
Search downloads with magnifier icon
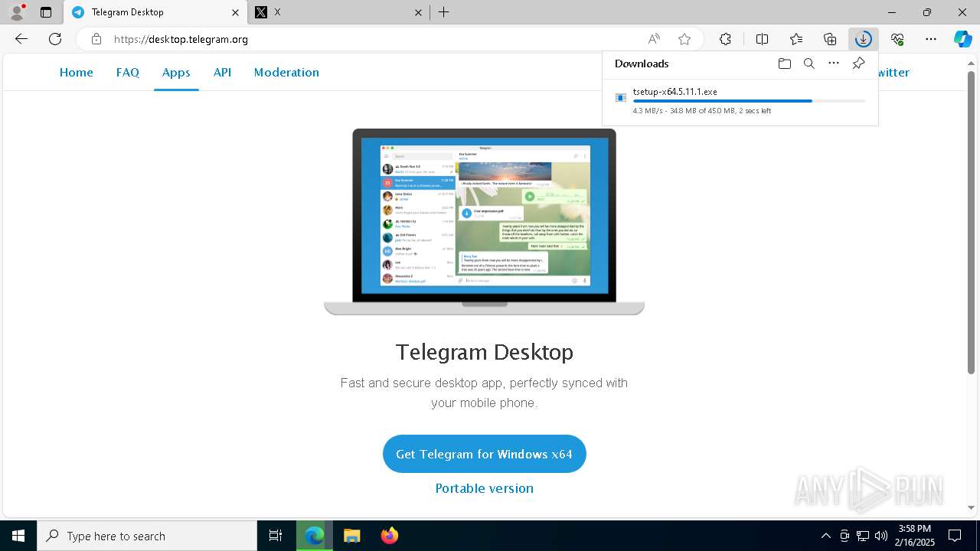click(808, 64)
